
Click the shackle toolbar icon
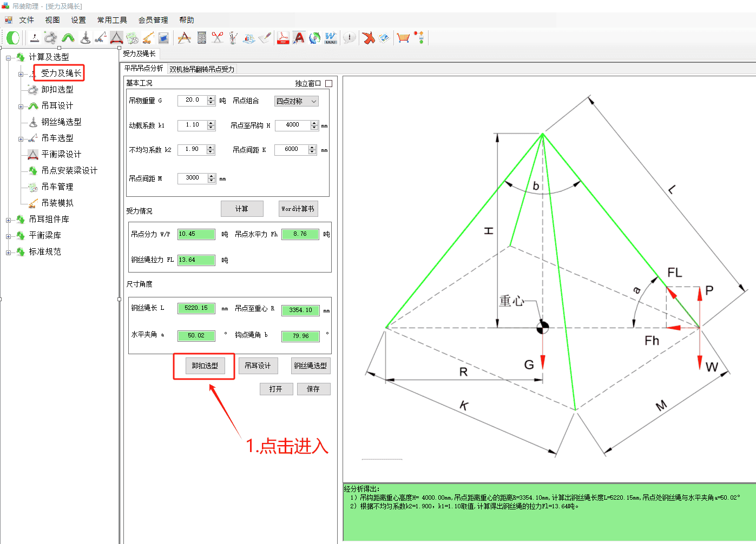pos(51,38)
